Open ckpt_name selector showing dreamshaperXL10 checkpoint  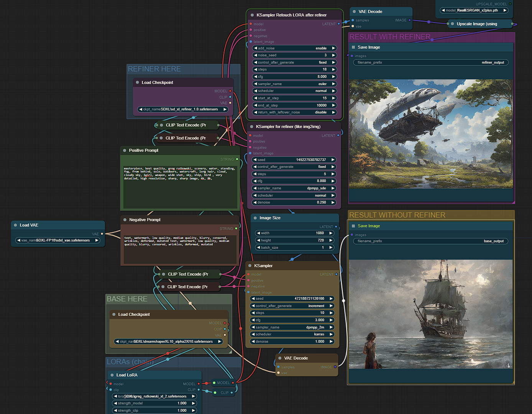coord(169,342)
